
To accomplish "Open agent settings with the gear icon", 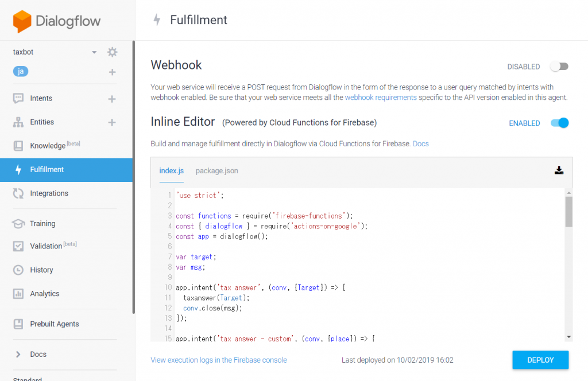I will (x=112, y=52).
